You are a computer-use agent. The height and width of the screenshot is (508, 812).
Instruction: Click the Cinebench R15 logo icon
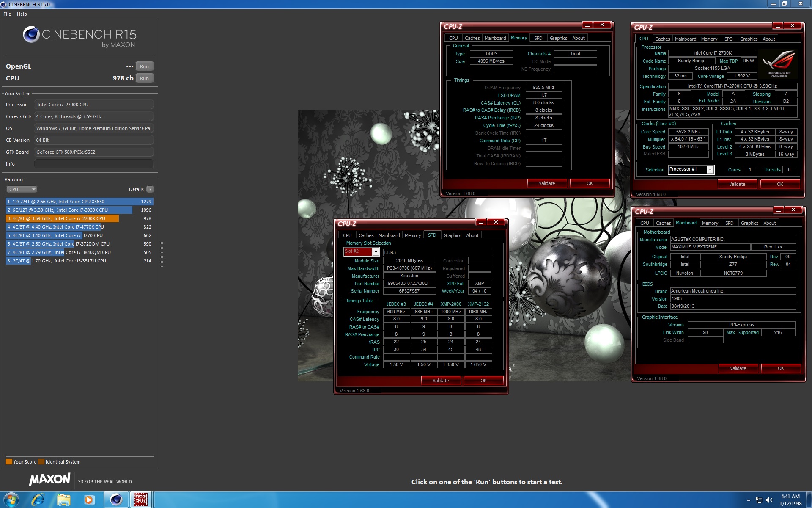coord(31,34)
